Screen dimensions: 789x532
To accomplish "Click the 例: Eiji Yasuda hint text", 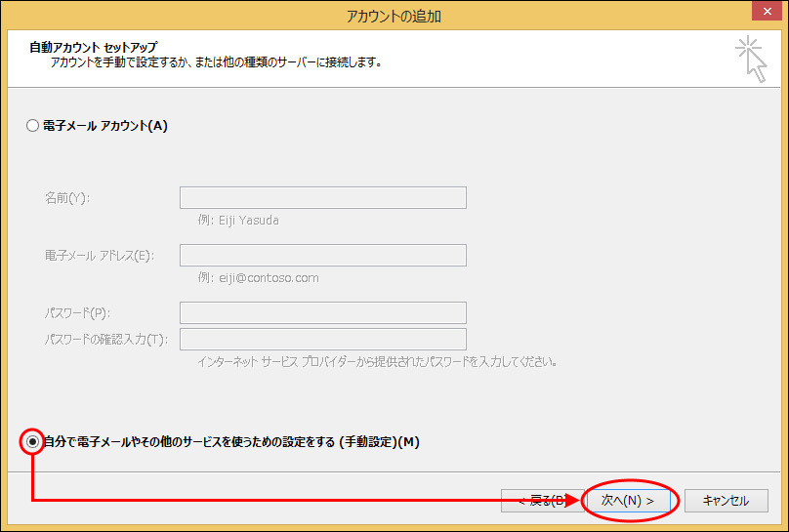I will pyautogui.click(x=238, y=221).
